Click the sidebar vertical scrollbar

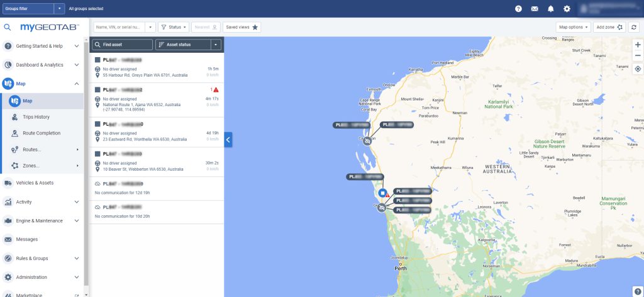[x=86, y=164]
